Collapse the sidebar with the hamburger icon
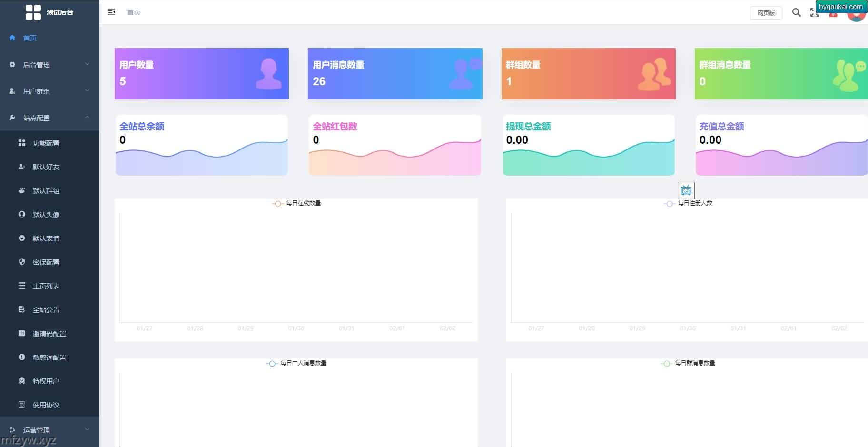The width and height of the screenshot is (868, 447). point(111,12)
